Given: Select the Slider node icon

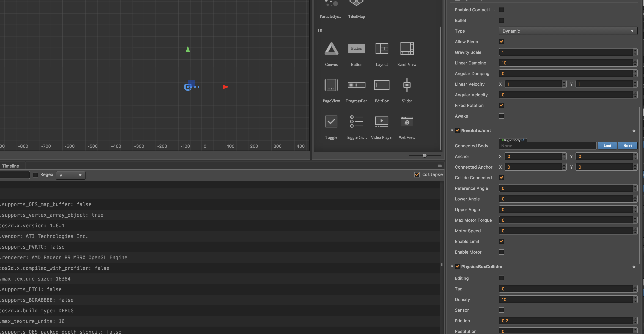Looking at the screenshot, I should click(407, 85).
